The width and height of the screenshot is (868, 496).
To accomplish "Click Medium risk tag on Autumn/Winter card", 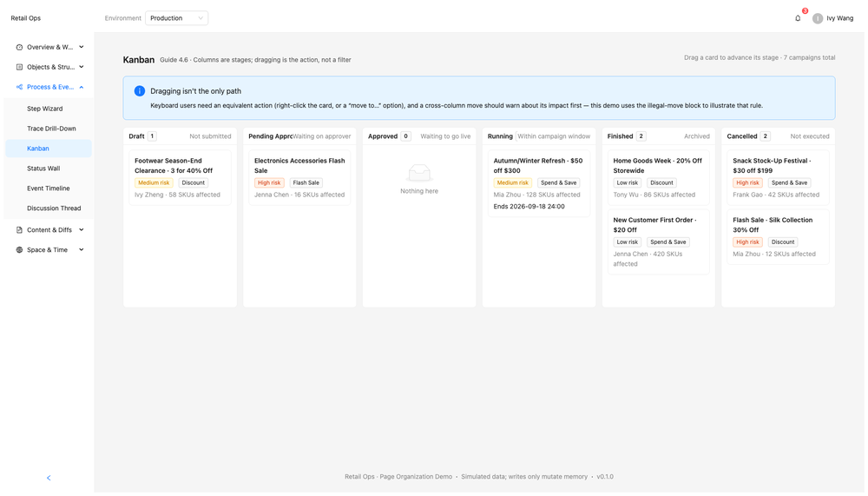I will pyautogui.click(x=513, y=183).
